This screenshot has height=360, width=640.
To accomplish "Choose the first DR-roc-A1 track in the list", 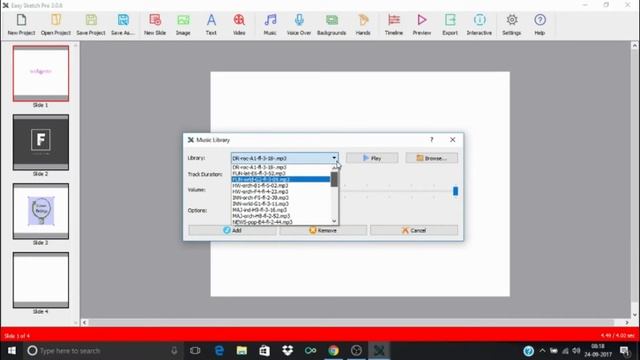I will (281, 167).
